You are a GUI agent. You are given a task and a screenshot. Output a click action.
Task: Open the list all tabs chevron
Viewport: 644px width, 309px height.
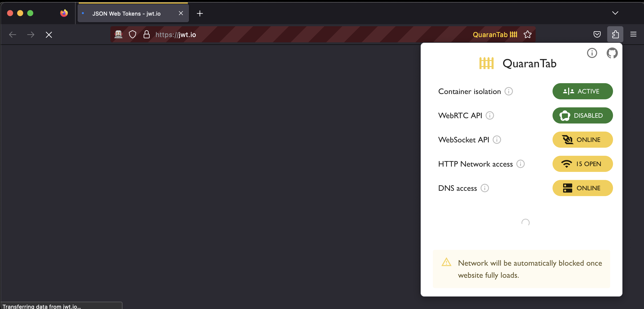(x=615, y=13)
